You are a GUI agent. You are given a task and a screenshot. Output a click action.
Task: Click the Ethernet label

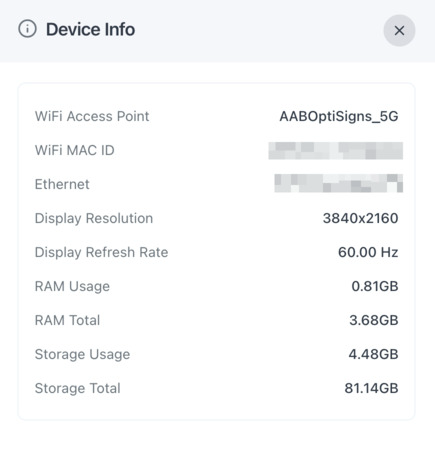[x=62, y=184]
